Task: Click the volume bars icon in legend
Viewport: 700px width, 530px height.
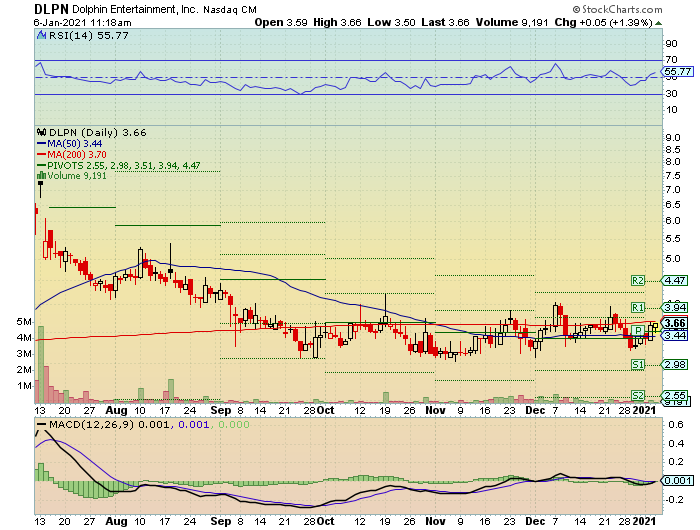Action: coord(42,176)
